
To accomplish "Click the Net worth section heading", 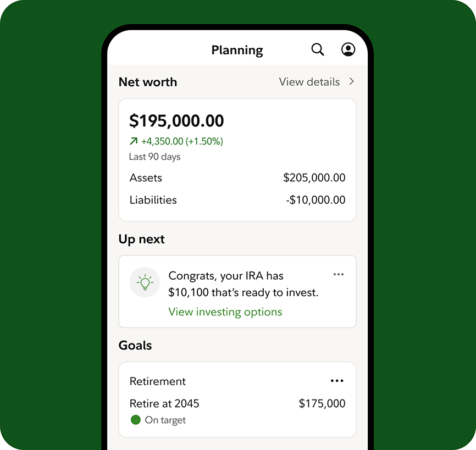I will (148, 82).
